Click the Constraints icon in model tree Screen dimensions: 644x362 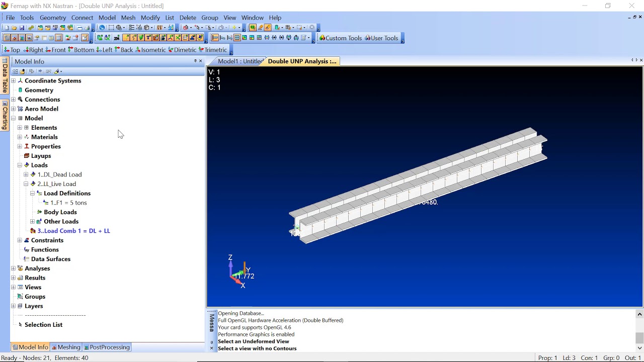tap(27, 240)
